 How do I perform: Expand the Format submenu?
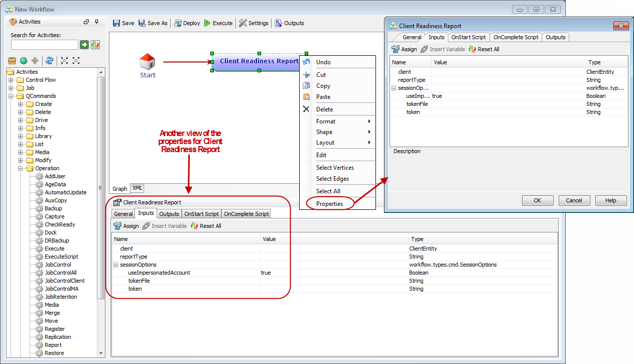[344, 122]
